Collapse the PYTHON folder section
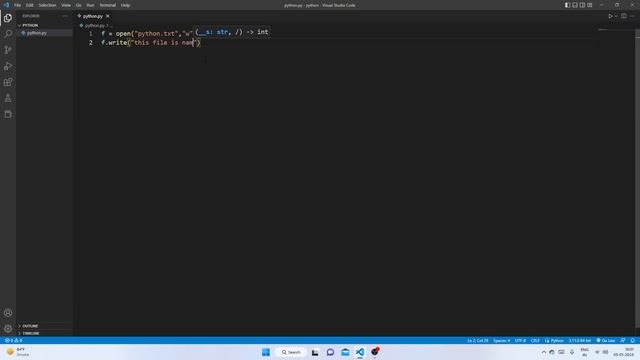The height and width of the screenshot is (360, 640). [x=44, y=25]
